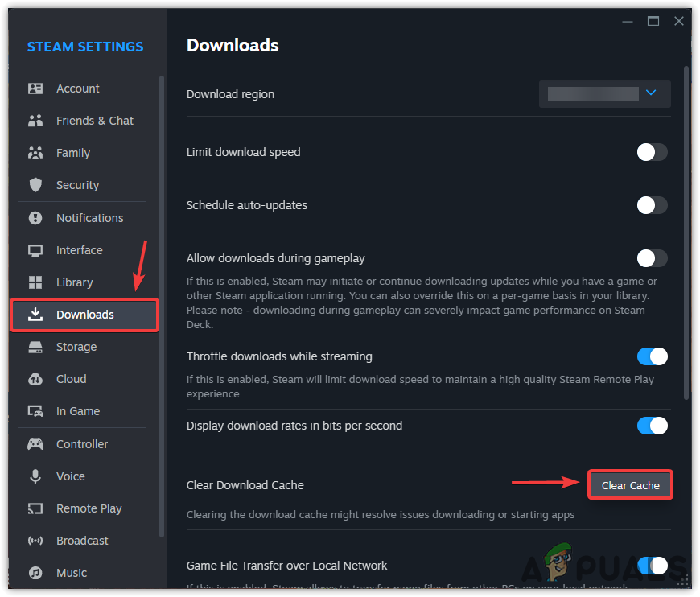Click the Remote Play cast icon

coord(35,508)
